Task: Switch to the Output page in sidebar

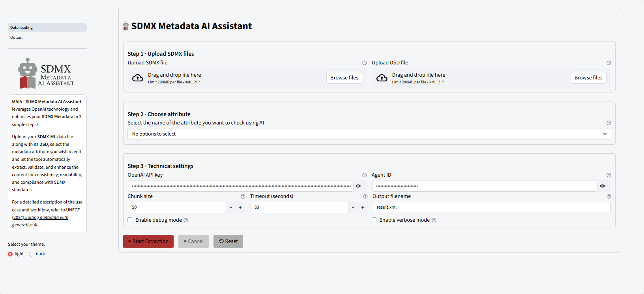Action: 17,38
